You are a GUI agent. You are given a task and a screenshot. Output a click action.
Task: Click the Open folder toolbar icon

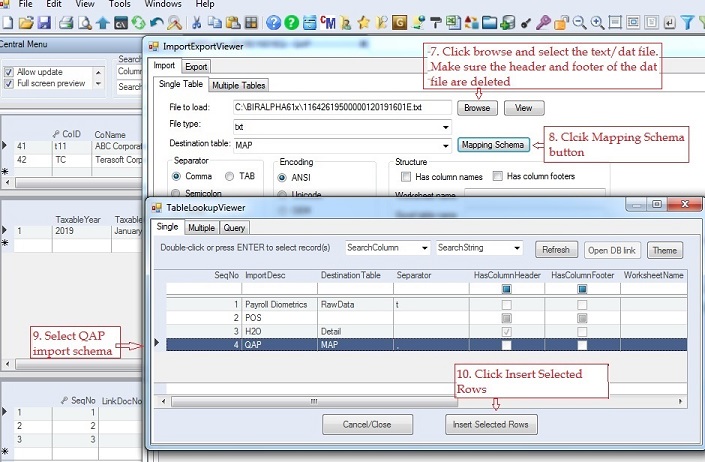[x=26, y=22]
